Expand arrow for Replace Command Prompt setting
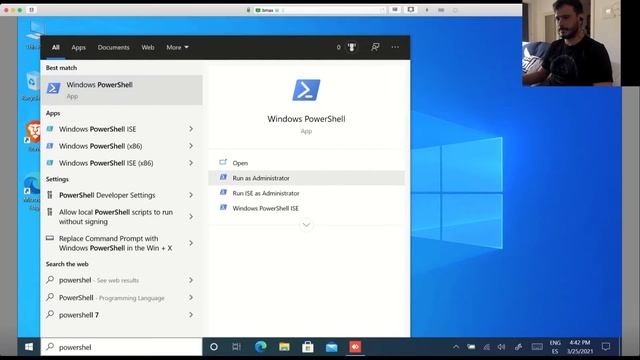Screen dimensions: 640x360 pyautogui.click(x=191, y=243)
